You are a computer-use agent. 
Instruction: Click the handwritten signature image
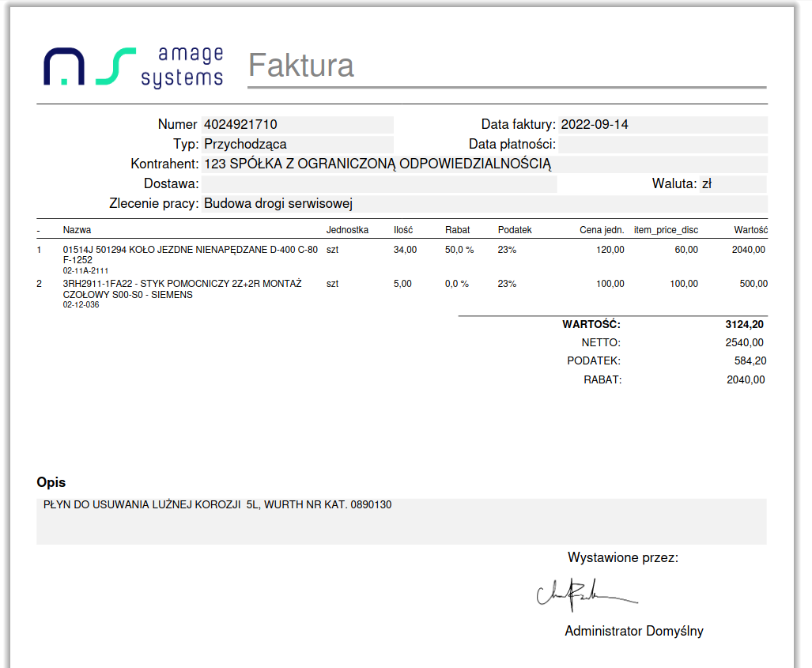(x=586, y=594)
